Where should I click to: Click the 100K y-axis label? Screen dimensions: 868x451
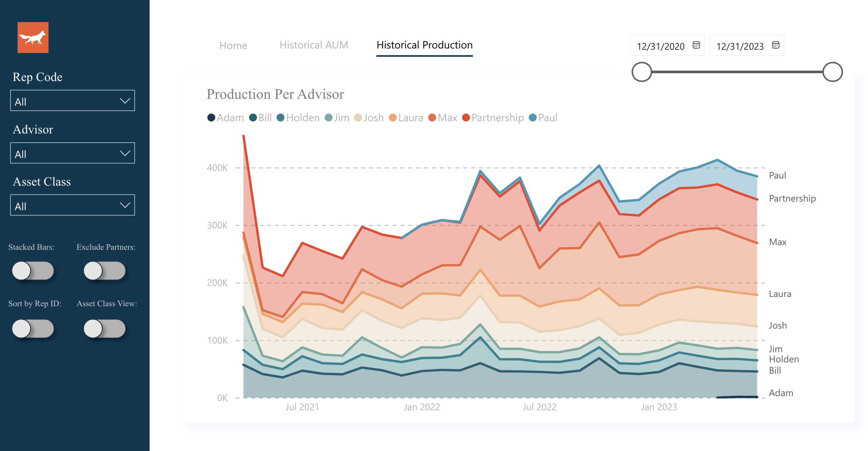coord(217,341)
